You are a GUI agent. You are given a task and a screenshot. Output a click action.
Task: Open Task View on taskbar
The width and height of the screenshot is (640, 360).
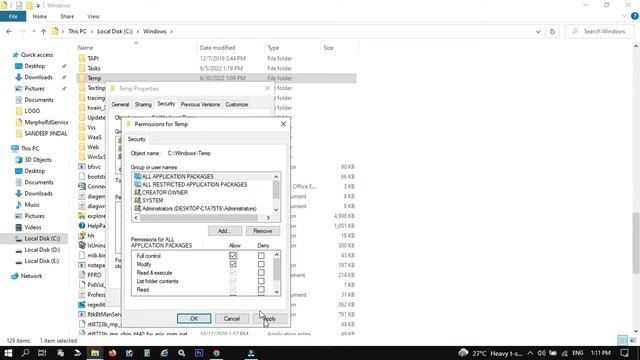(42, 353)
